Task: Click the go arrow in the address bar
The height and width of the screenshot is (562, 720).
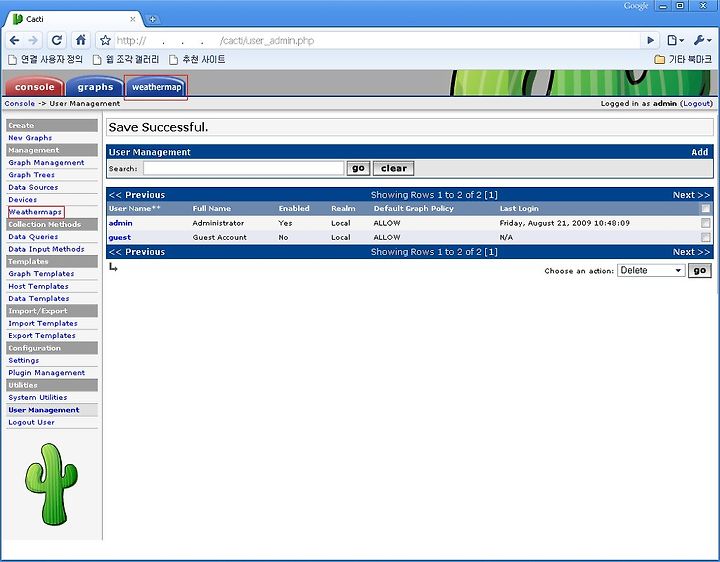Action: [650, 40]
